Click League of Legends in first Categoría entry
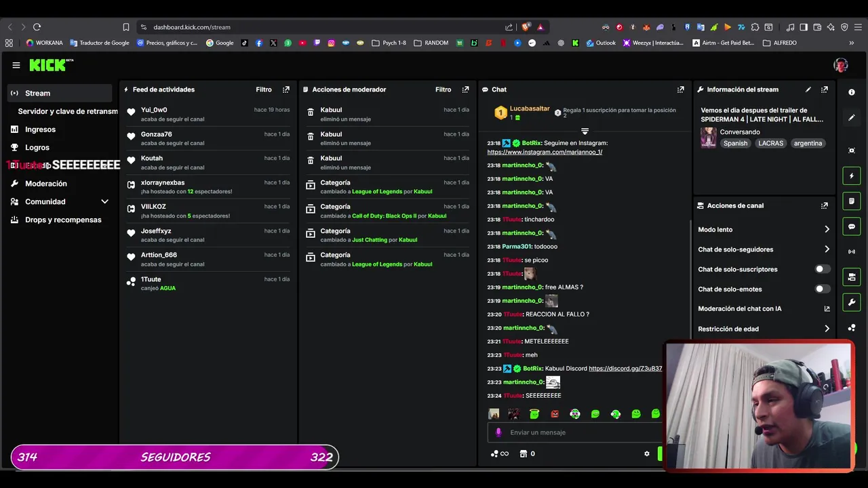 pyautogui.click(x=377, y=192)
